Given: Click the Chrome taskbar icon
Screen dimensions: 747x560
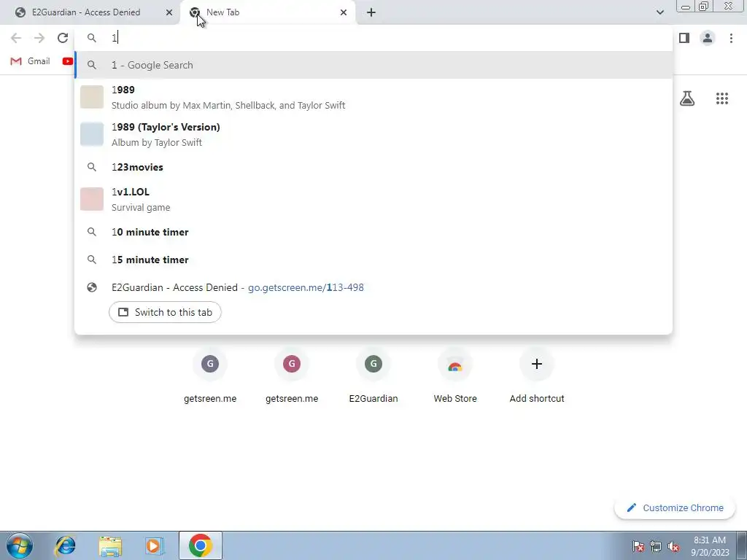Looking at the screenshot, I should (201, 545).
